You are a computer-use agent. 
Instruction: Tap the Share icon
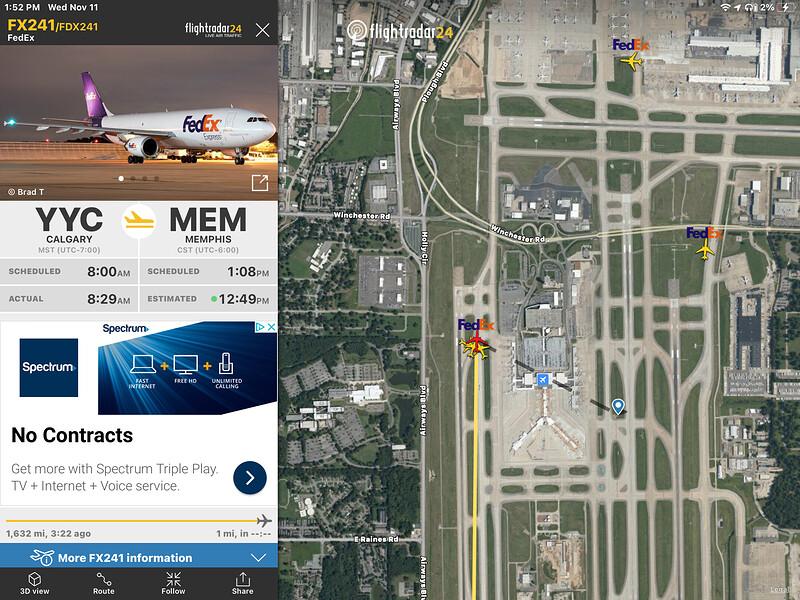click(242, 583)
